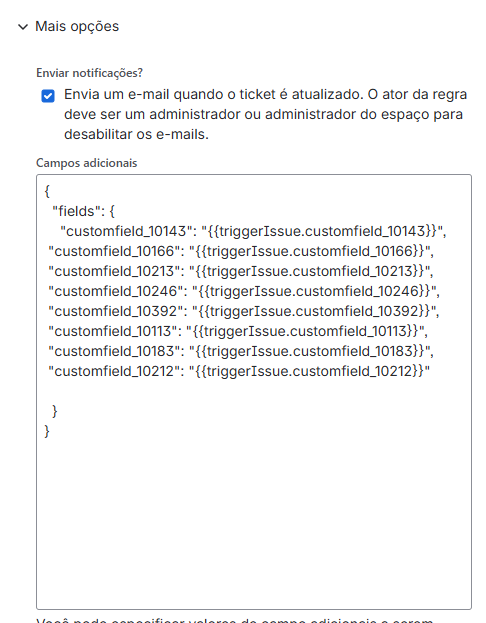Place cursor on the customfield_10213 line

pyautogui.click(x=241, y=271)
